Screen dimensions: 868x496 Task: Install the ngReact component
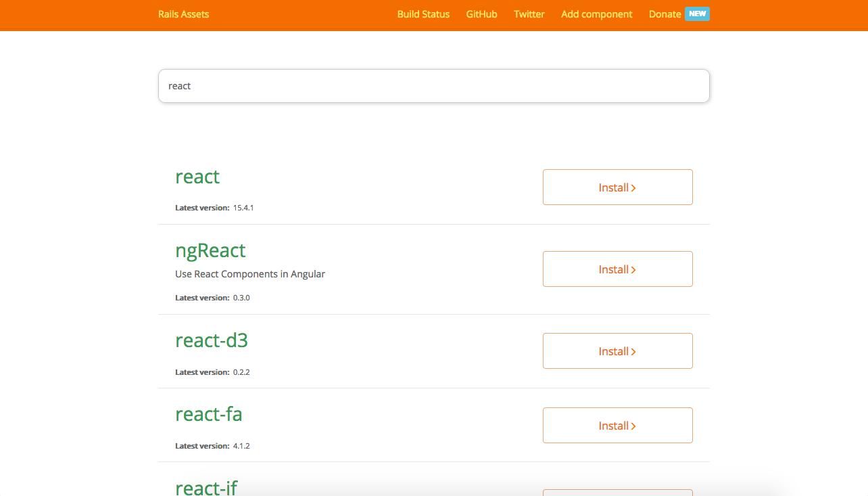(x=618, y=269)
